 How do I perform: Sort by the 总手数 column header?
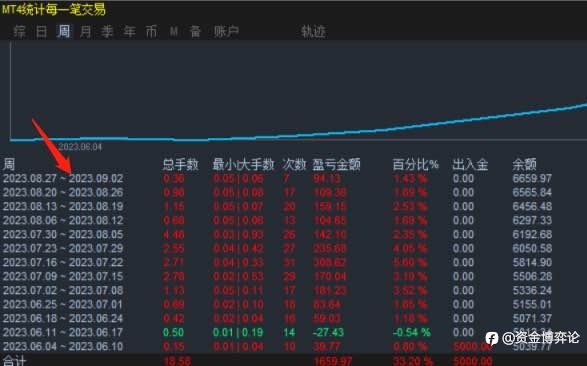coord(180,164)
